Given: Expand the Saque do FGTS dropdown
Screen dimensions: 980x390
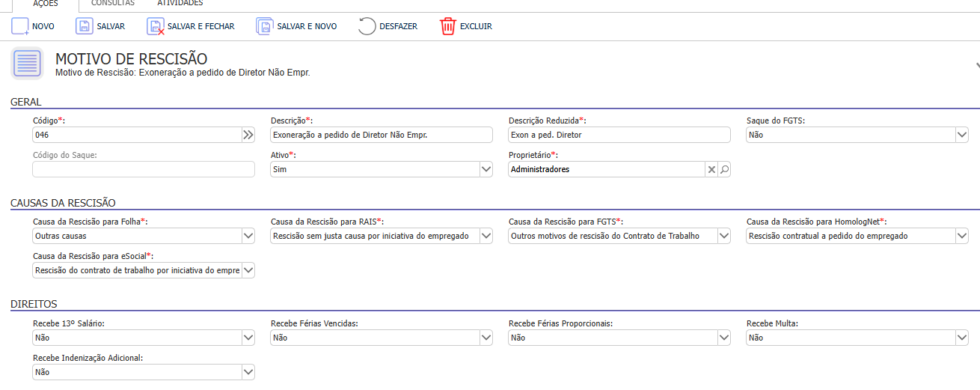Looking at the screenshot, I should (x=961, y=135).
